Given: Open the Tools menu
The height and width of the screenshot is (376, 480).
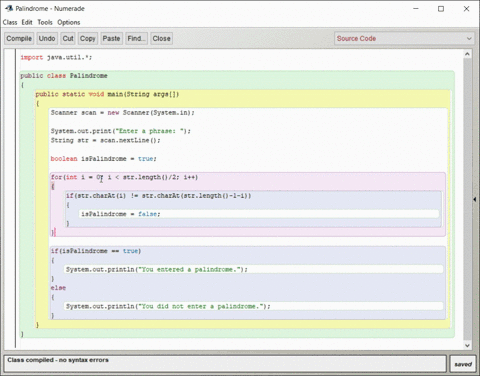Looking at the screenshot, I should click(45, 22).
